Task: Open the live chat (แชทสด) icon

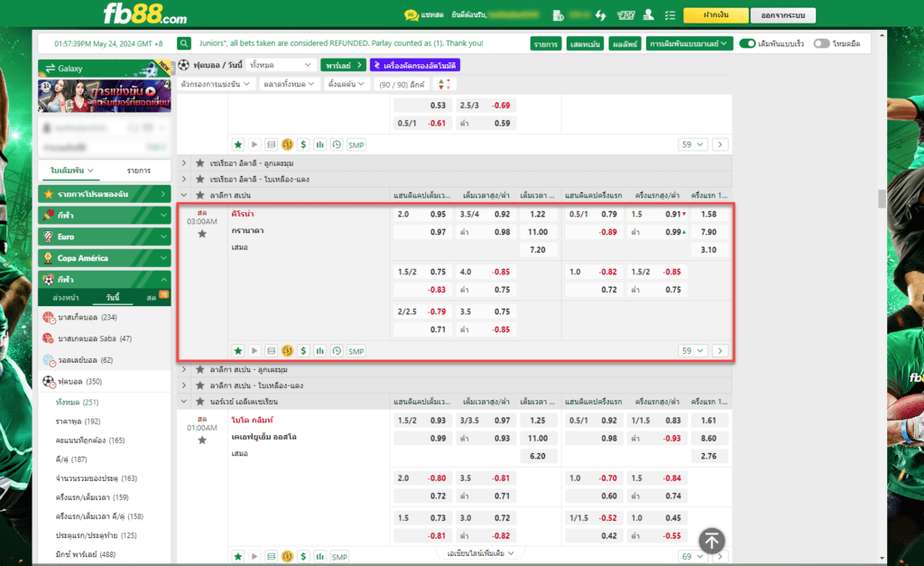Action: pos(411,15)
